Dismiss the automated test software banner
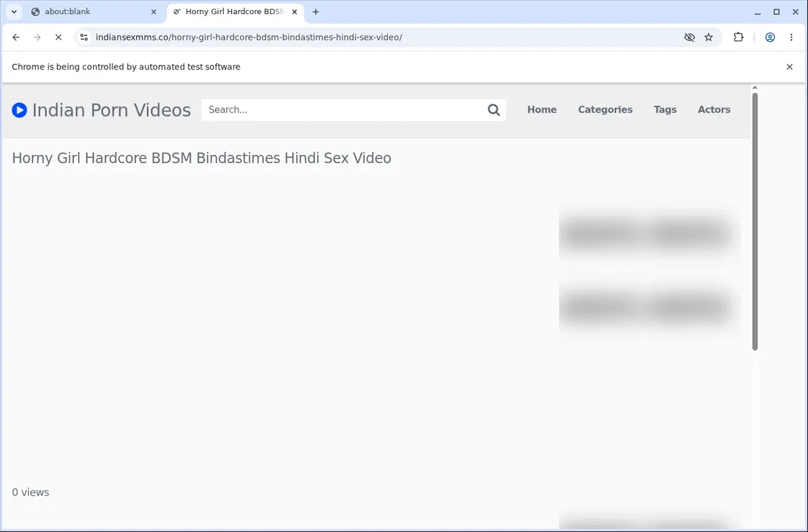The width and height of the screenshot is (808, 532). click(790, 67)
